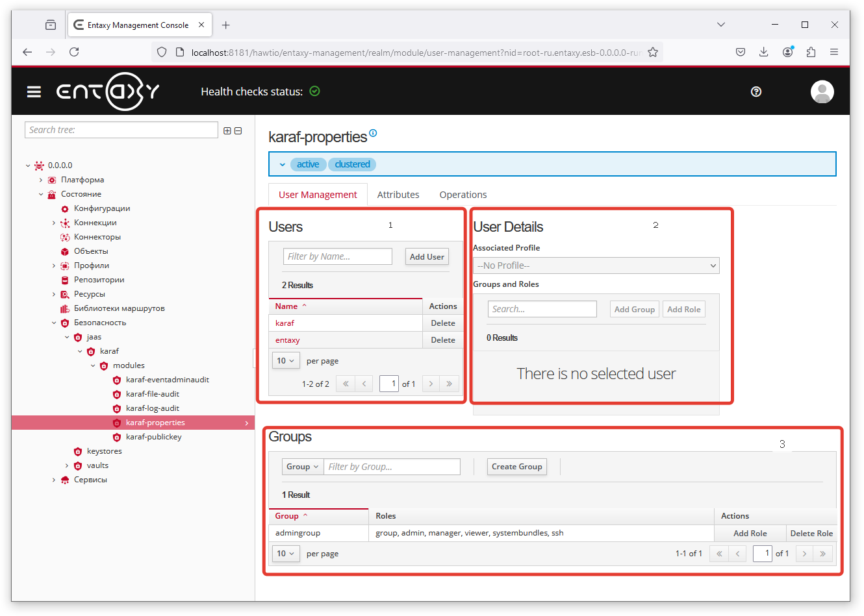Click the info icon next to karaf-properties title
Viewport: 864px width, 616px height.
click(373, 134)
